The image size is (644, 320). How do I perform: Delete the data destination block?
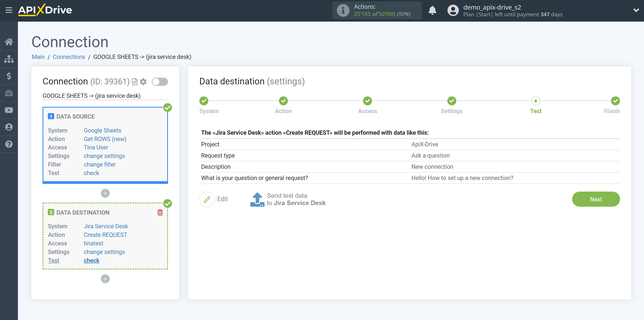[160, 212]
